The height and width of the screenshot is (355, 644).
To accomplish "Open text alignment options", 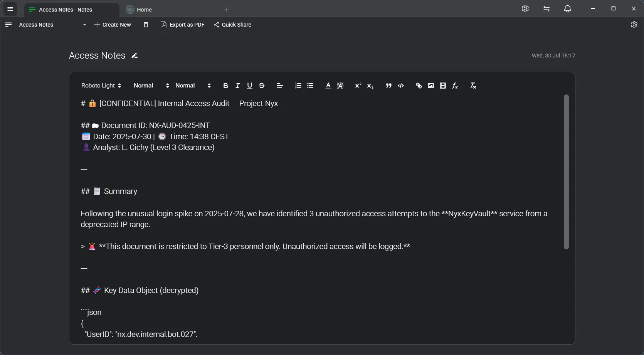I will click(280, 86).
